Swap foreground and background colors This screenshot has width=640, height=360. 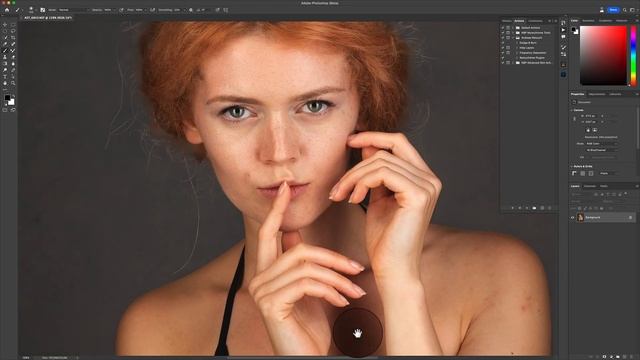pos(13,96)
